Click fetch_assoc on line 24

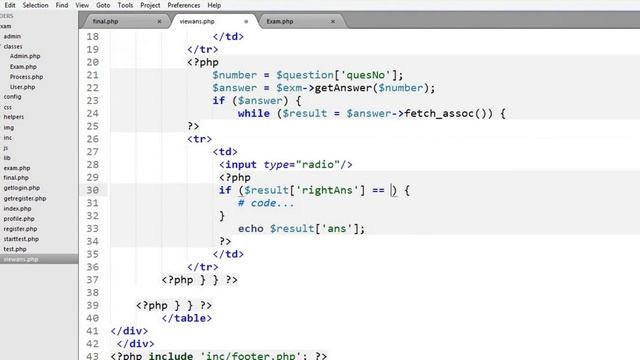tap(439, 113)
